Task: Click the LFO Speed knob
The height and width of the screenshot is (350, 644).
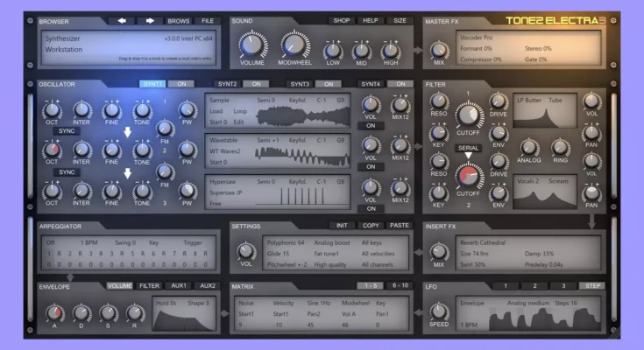Action: [438, 311]
